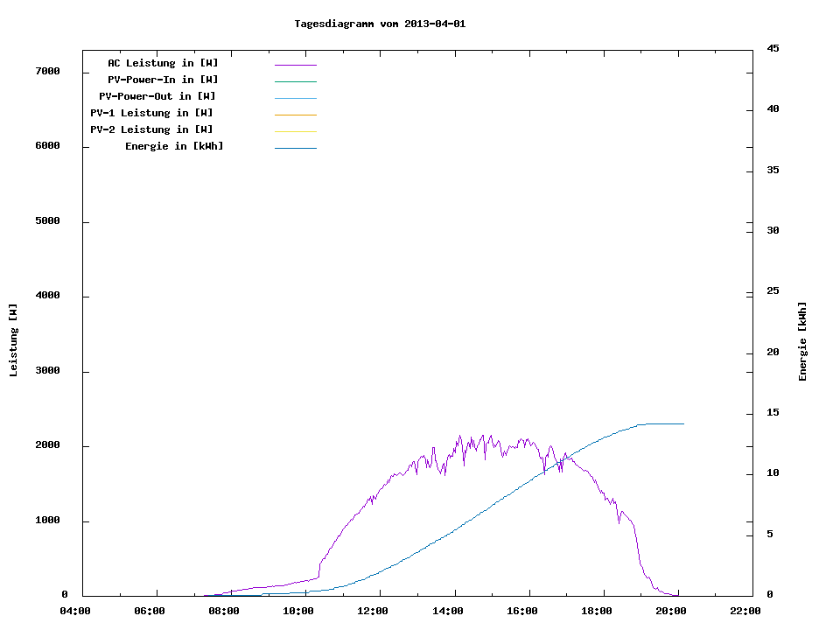The height and width of the screenshot is (630, 840).
Task: Select the 'Energie in [kWh]' legend label
Action: pos(174,146)
